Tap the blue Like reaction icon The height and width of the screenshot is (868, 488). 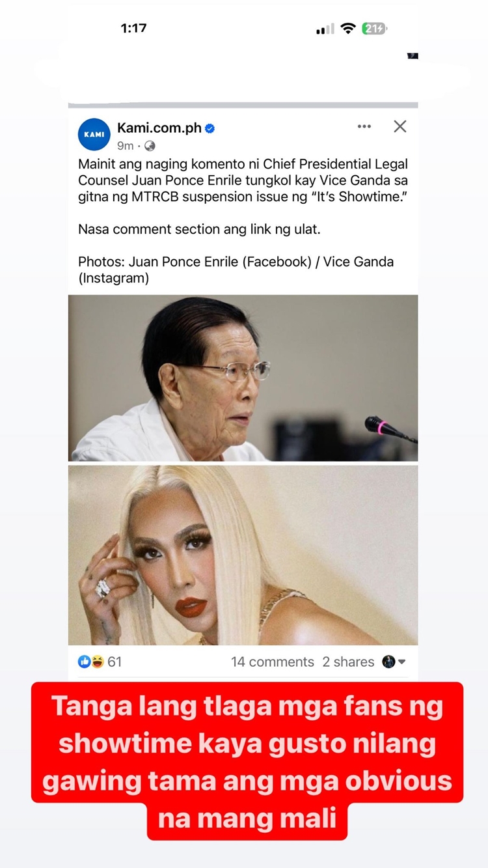point(85,662)
